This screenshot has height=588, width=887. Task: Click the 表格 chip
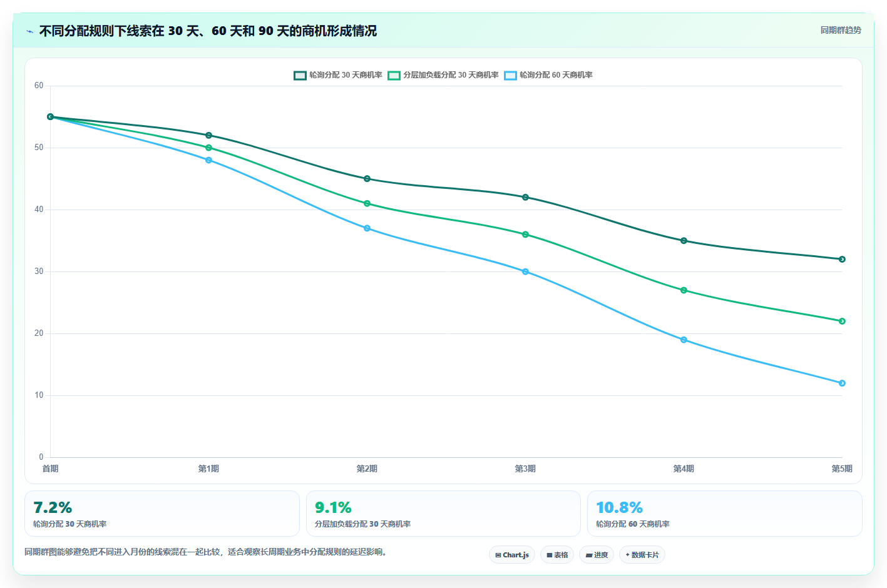557,555
